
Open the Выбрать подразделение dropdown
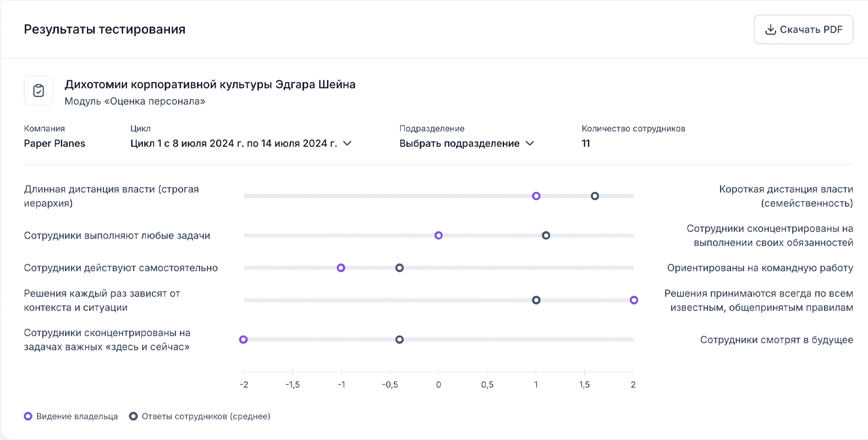point(466,144)
